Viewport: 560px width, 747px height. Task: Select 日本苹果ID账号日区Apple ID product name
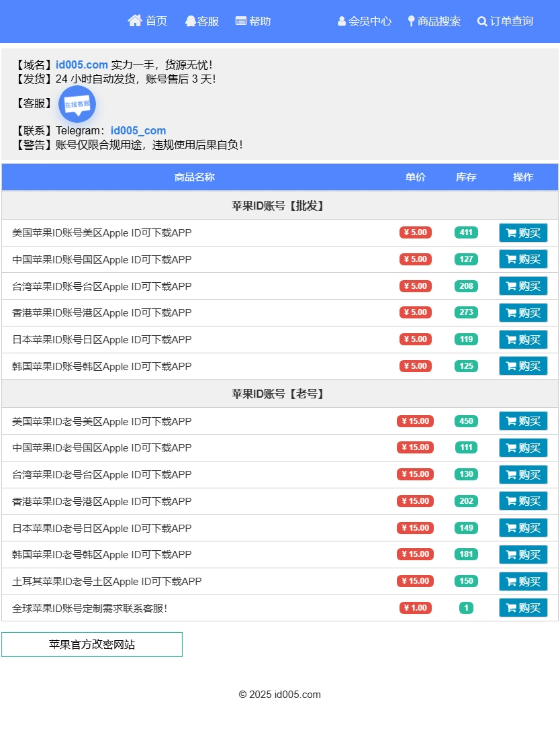coord(101,340)
